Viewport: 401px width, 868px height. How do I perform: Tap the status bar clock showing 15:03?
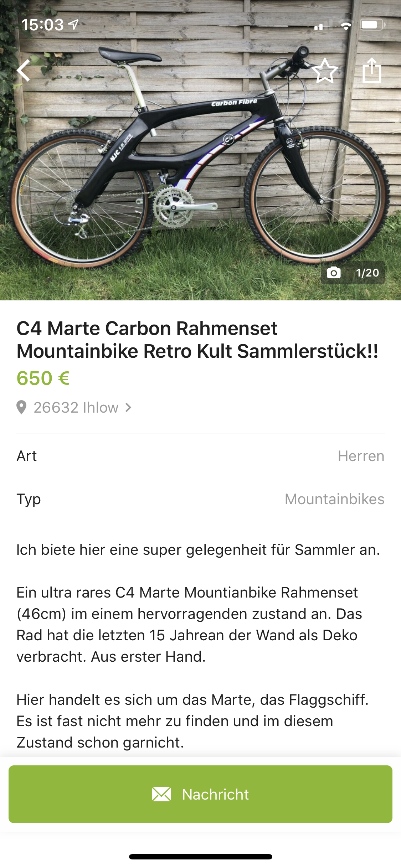(42, 25)
